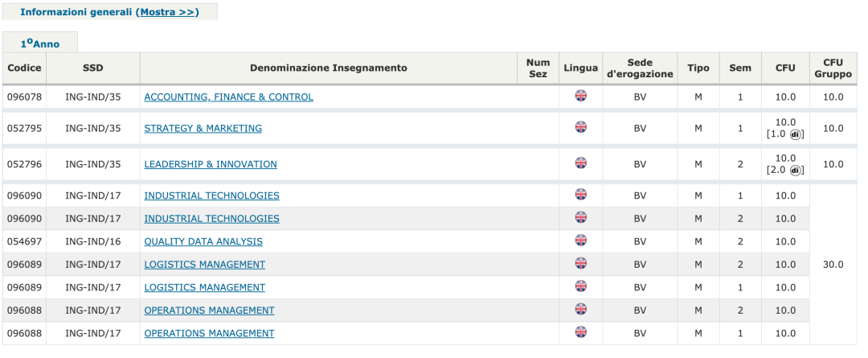Open Industrial Technologies link in semester 1 row
The width and height of the screenshot is (868, 358).
pyautogui.click(x=211, y=195)
